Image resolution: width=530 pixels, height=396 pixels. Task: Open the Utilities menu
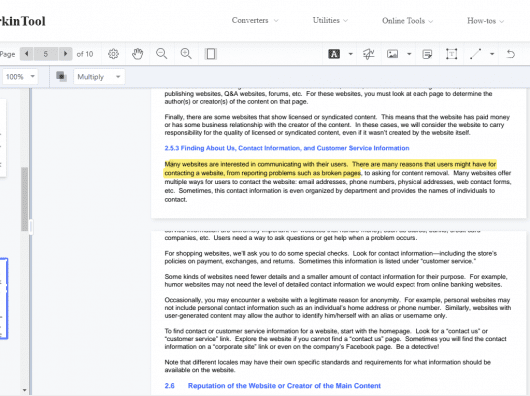[330, 20]
